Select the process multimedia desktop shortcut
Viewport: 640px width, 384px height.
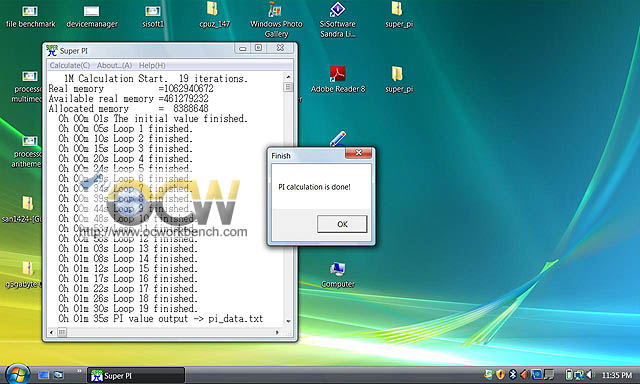[x=27, y=87]
